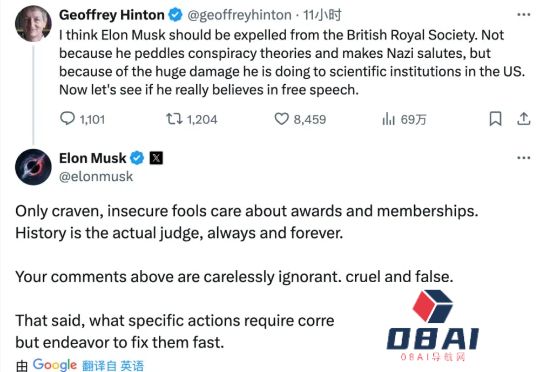
Task: Click the 11小时 timestamp
Action: pos(322,15)
